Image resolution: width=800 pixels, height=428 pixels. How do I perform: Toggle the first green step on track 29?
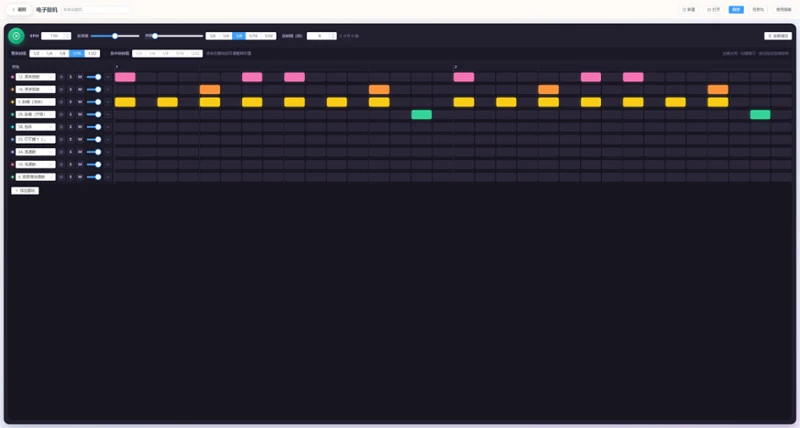(x=421, y=114)
